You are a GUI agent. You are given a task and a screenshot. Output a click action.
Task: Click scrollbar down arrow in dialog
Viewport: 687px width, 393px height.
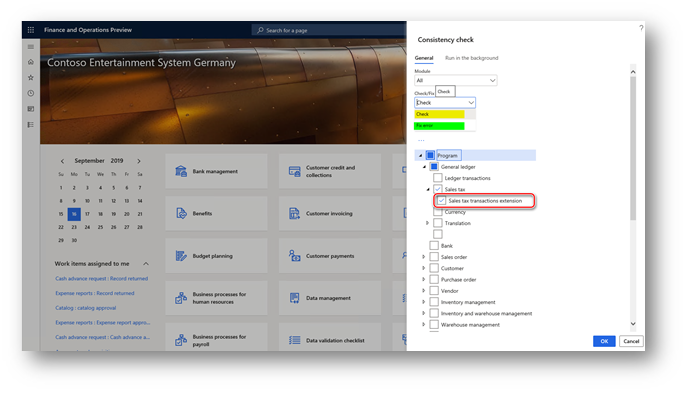click(x=633, y=323)
